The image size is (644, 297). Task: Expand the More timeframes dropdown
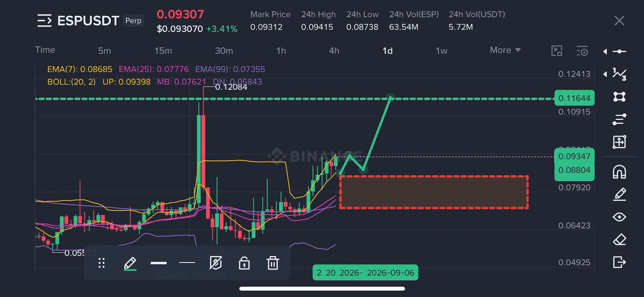click(x=505, y=50)
